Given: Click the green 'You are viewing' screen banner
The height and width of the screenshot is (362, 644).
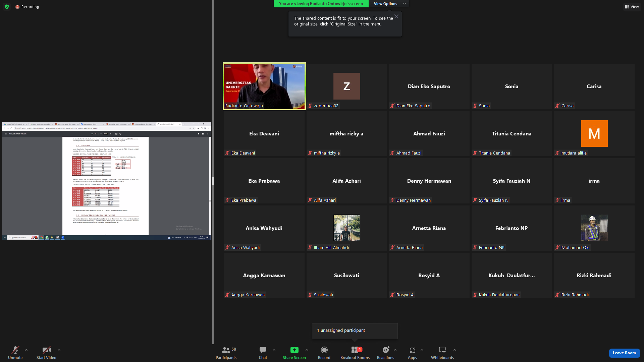Looking at the screenshot, I should point(321,4).
